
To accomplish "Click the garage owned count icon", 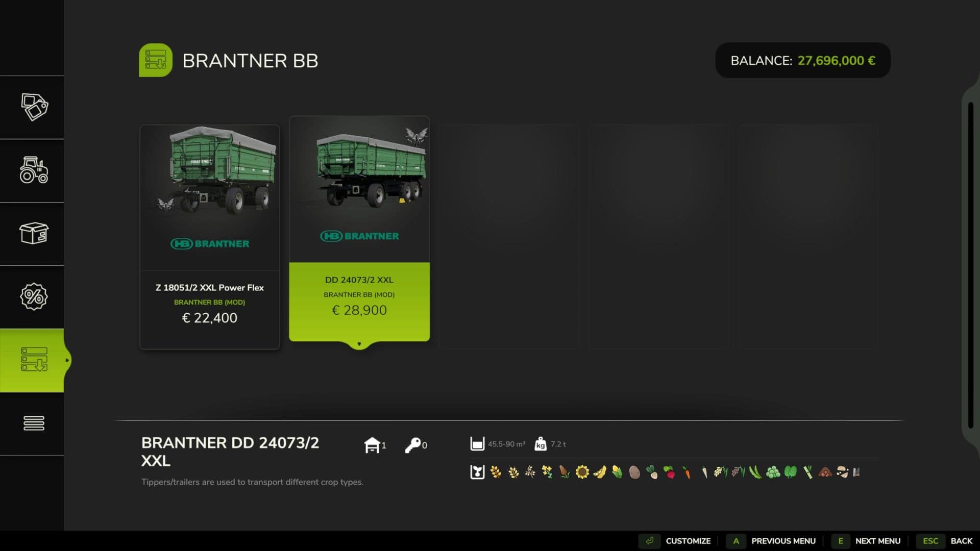I will [372, 445].
